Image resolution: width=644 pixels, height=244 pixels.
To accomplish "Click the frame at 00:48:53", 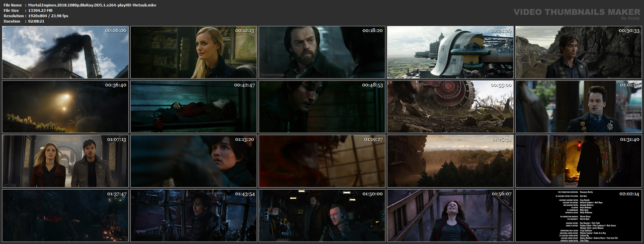I will (x=322, y=106).
